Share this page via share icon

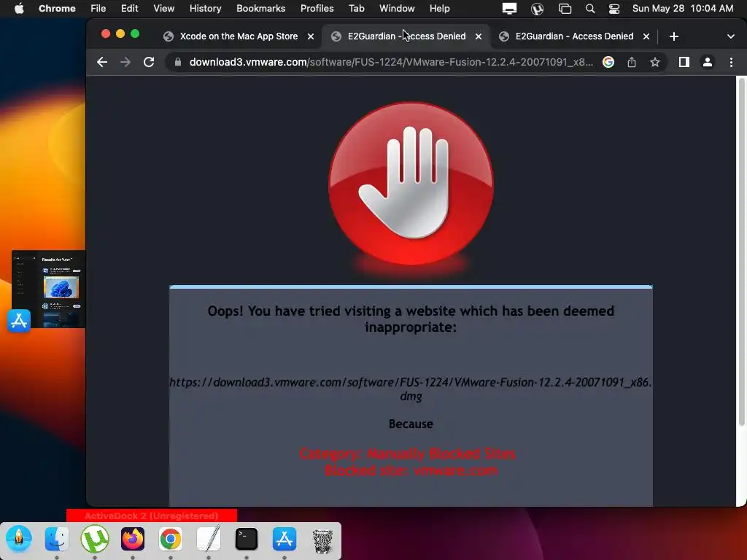click(x=632, y=63)
